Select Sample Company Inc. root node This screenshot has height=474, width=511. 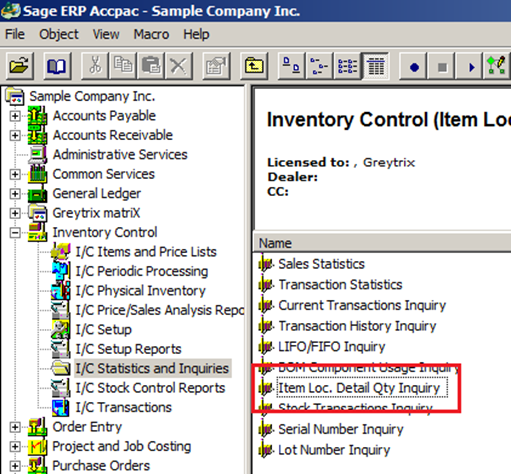92,96
